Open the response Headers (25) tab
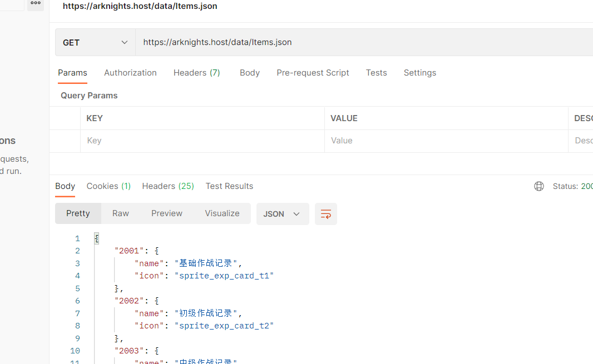This screenshot has width=593, height=364. point(168,186)
